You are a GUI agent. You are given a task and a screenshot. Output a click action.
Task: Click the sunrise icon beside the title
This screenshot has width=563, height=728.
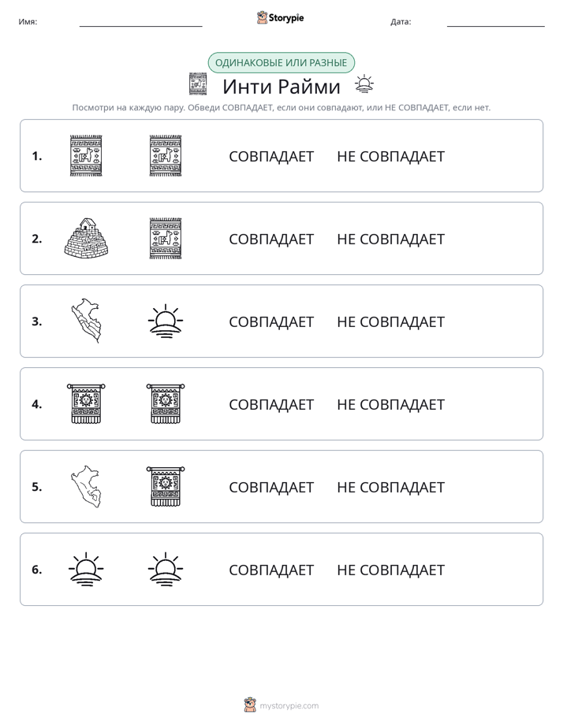pos(364,84)
